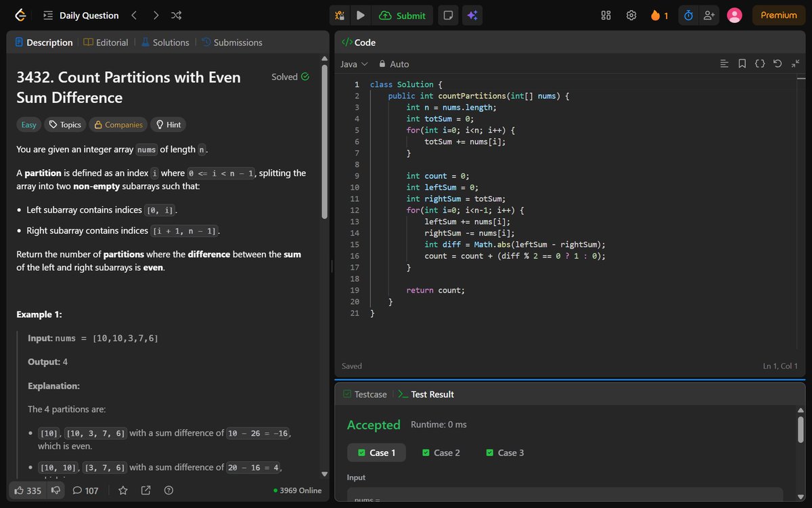Collapse the code panel shrink icon
Screen dimensions: 812x508
coord(795,64)
